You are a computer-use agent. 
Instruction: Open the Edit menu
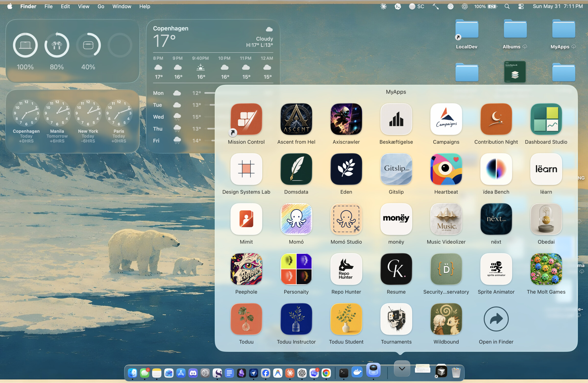[x=65, y=6]
